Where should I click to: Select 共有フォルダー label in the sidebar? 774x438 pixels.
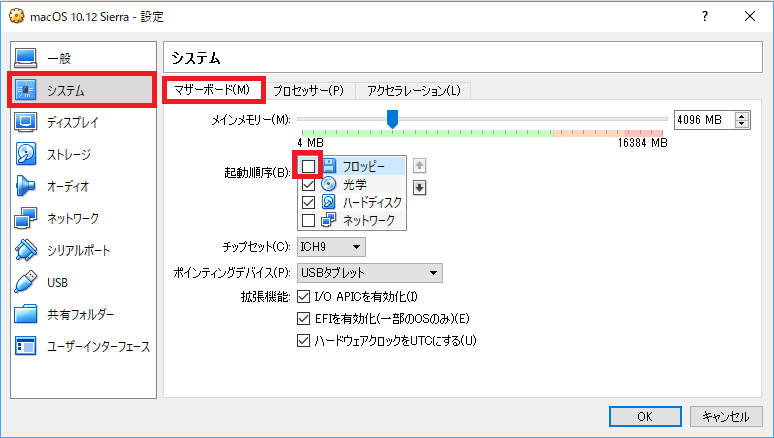point(80,314)
